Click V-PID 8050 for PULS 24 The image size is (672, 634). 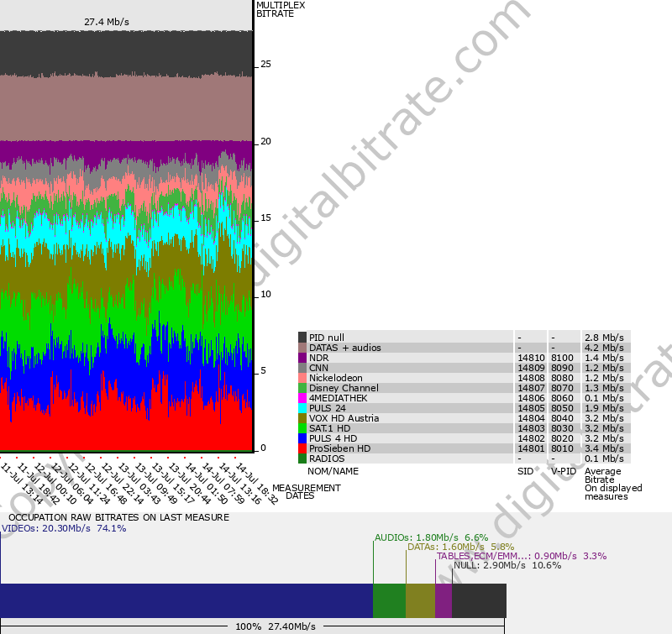pos(562,408)
